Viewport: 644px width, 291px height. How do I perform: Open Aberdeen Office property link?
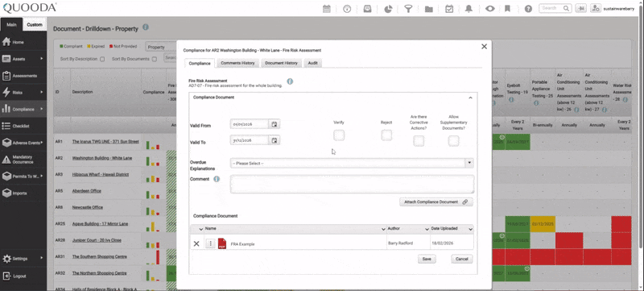pos(87,191)
